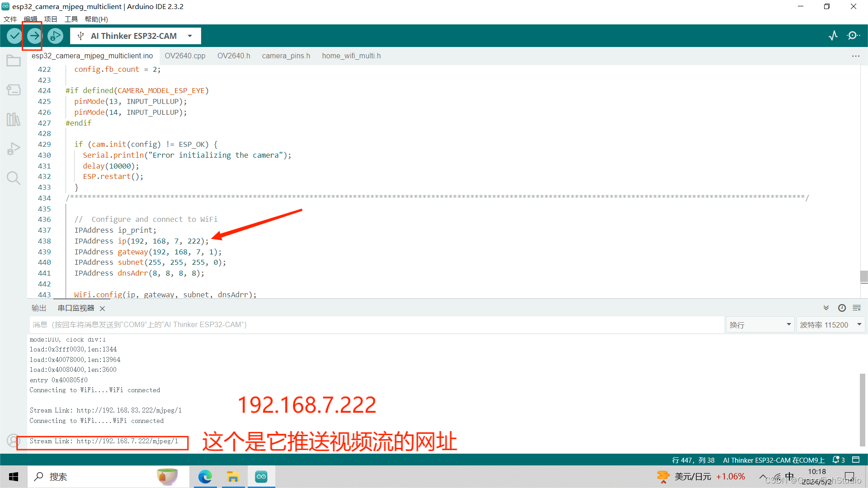Click the Upload arrow button

pos(34,36)
